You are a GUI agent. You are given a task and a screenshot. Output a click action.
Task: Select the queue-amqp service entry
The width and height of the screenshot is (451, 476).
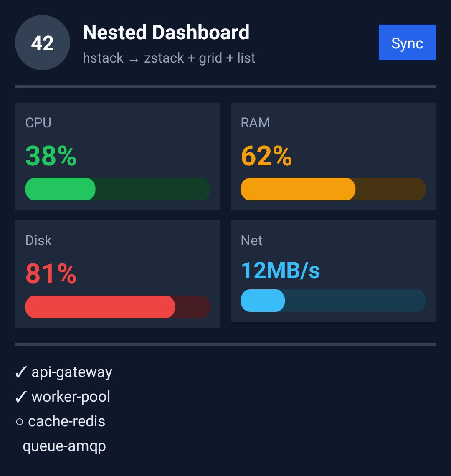tap(64, 446)
